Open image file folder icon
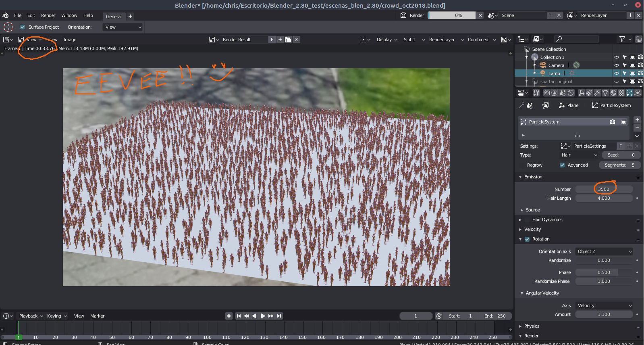The width and height of the screenshot is (644, 345). click(288, 40)
